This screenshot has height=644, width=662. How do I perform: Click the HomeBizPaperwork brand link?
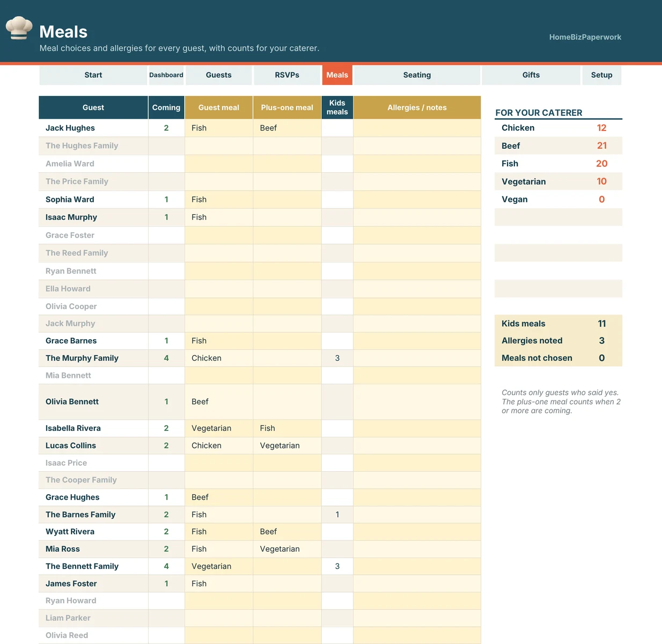coord(585,37)
